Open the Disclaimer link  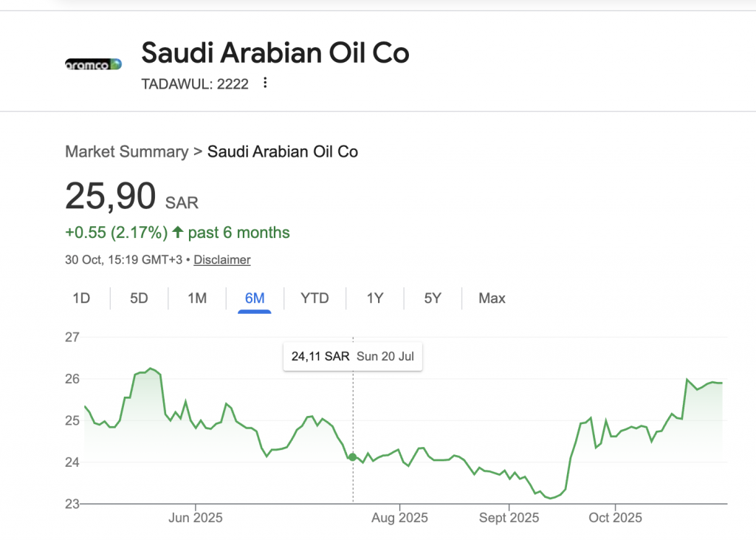click(x=222, y=260)
